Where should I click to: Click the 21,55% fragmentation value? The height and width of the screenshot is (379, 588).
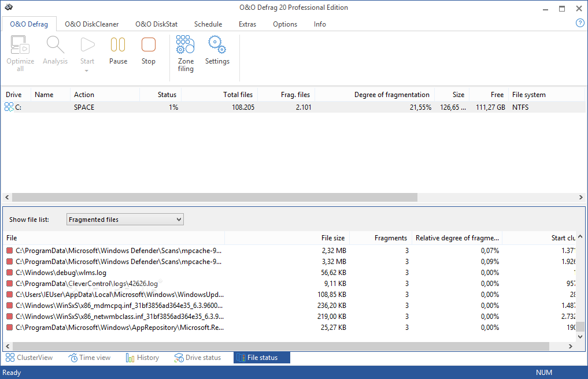click(420, 107)
